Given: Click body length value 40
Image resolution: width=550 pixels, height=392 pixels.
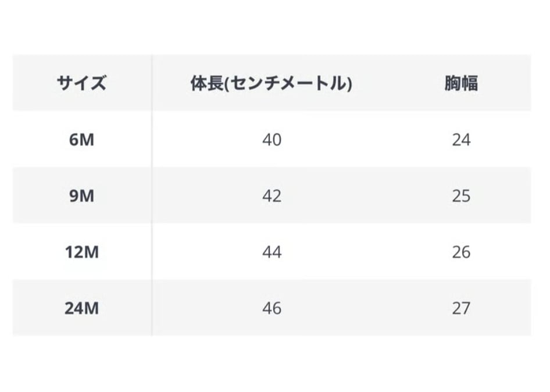Looking at the screenshot, I should (x=272, y=140).
